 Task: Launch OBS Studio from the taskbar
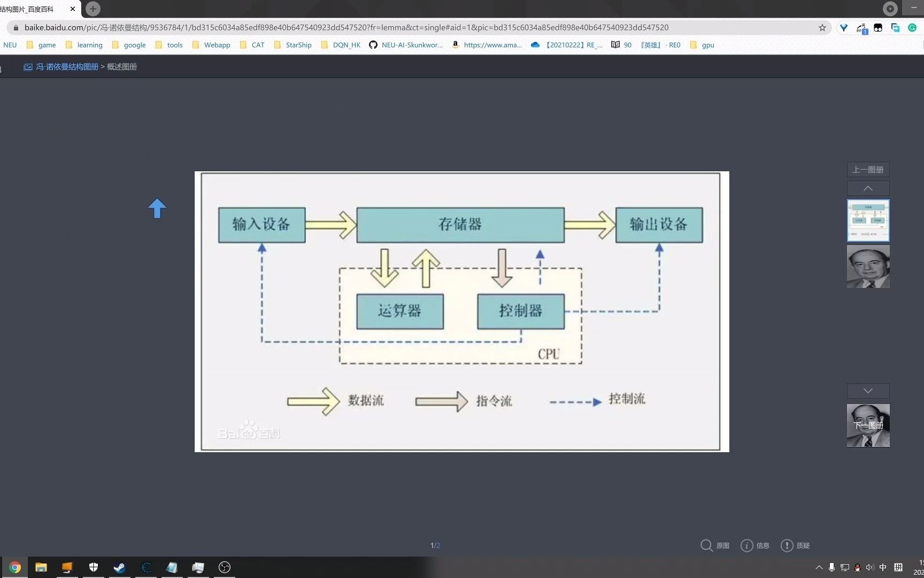tap(224, 567)
